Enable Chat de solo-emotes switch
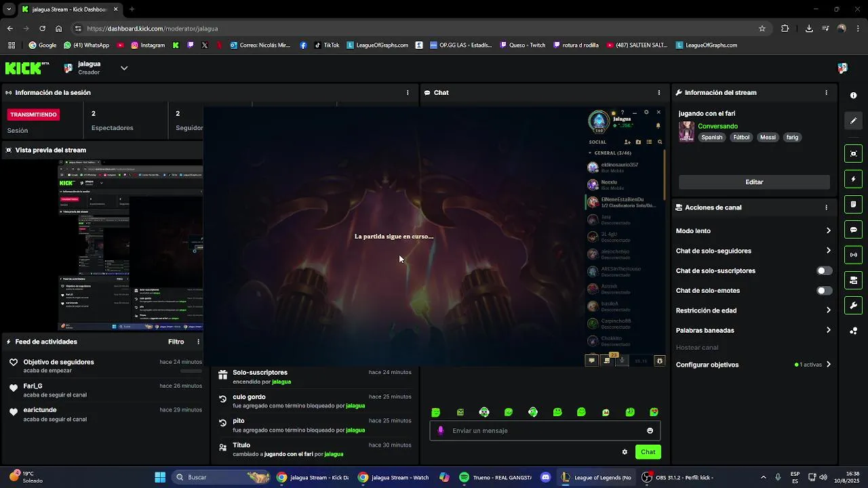Viewport: 868px width, 488px height. coord(824,291)
